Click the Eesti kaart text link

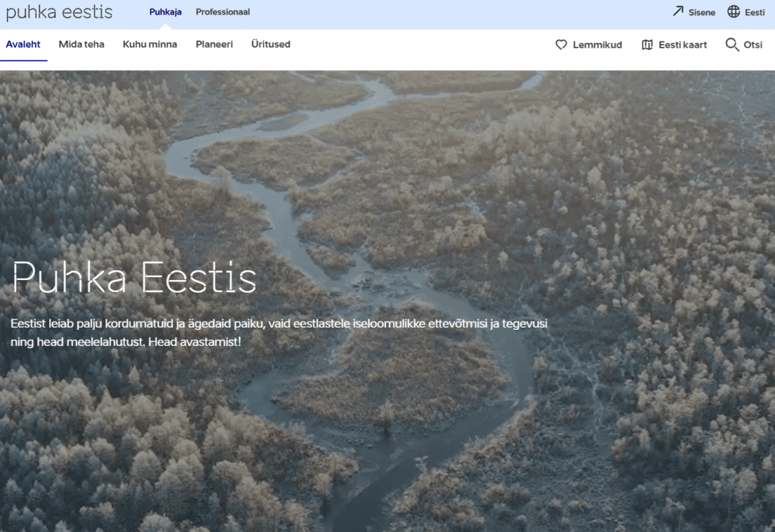pos(683,45)
